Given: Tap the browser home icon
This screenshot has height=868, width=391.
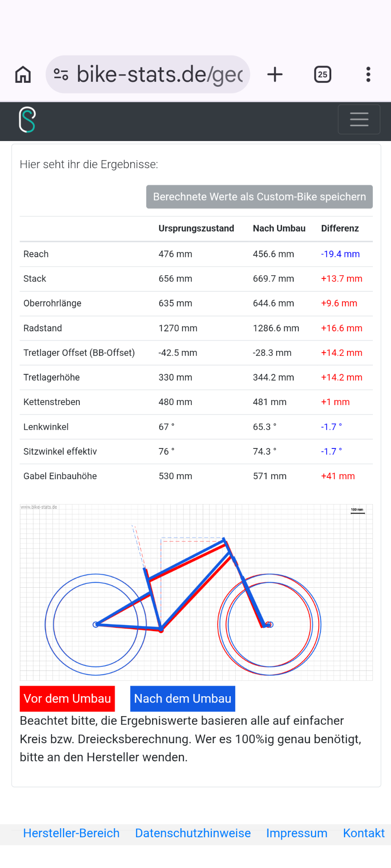Looking at the screenshot, I should click(x=23, y=75).
